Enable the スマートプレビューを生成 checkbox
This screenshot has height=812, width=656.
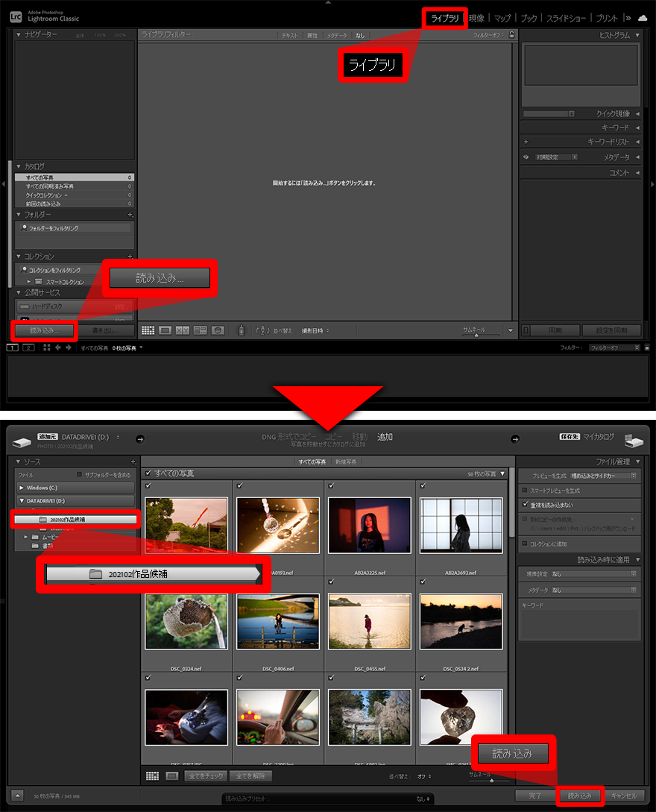(x=526, y=491)
